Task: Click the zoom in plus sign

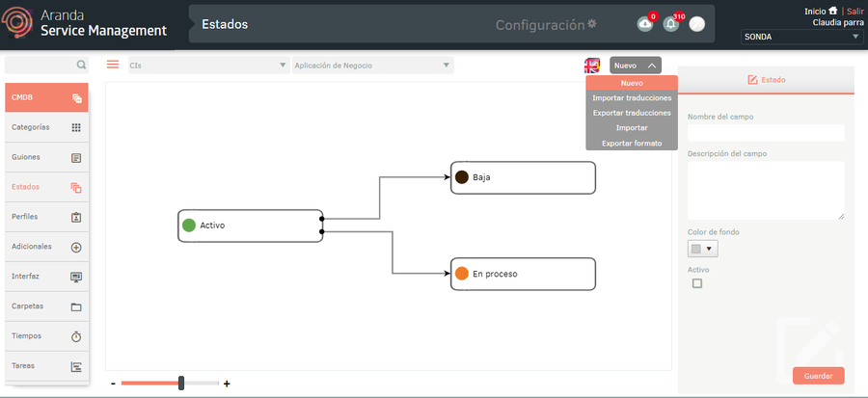Action: point(227,384)
